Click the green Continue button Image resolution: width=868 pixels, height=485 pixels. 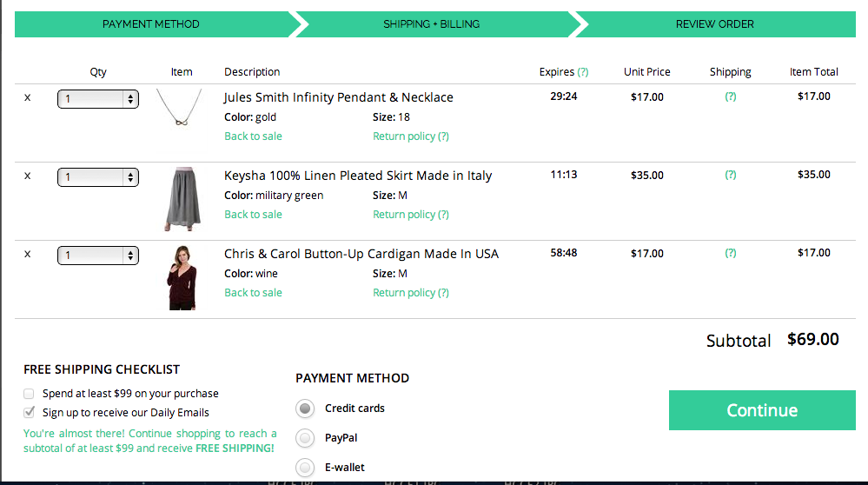(x=762, y=410)
